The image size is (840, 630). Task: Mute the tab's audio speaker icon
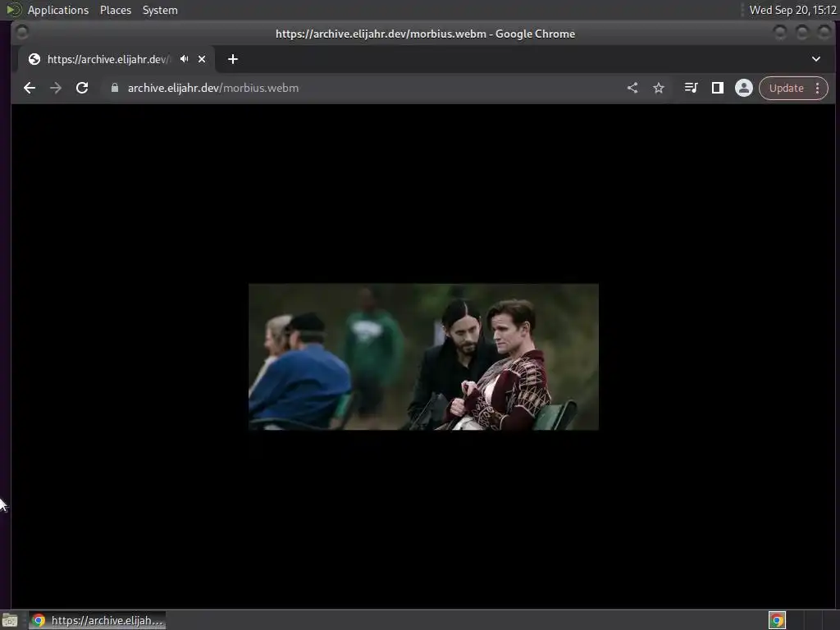point(185,59)
